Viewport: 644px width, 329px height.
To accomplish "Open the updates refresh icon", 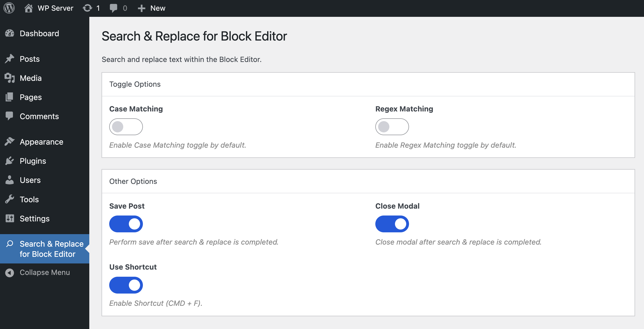I will [x=87, y=8].
